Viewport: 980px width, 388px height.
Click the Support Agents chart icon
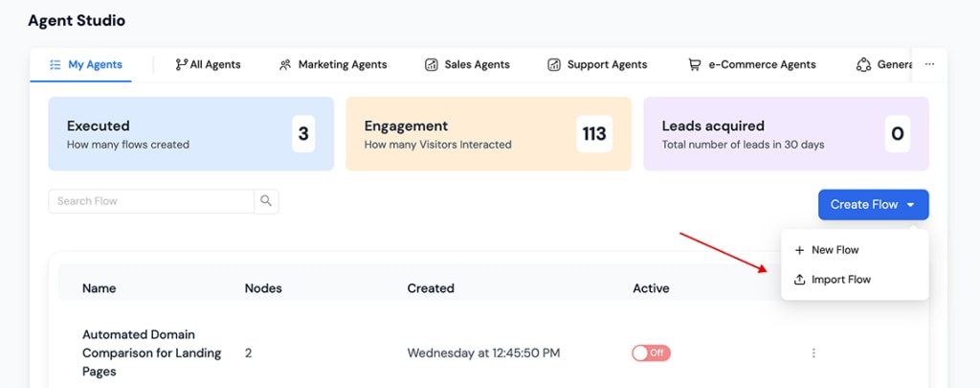coord(554,65)
